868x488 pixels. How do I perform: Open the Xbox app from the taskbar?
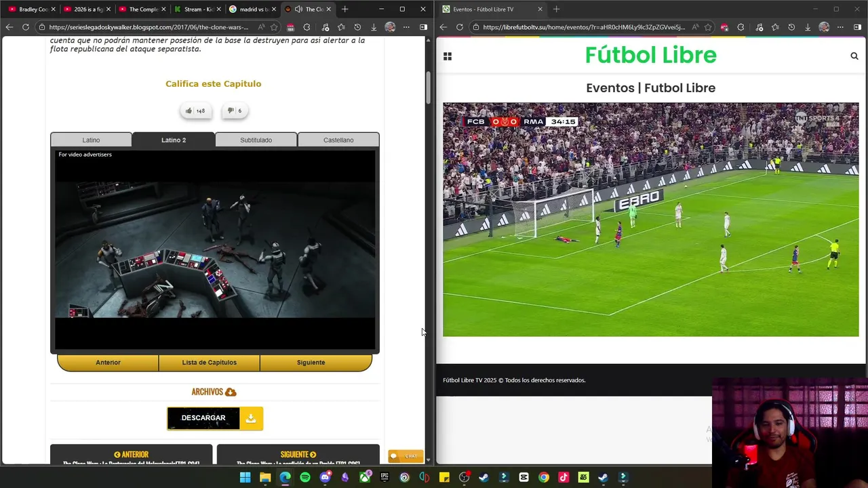pos(365,478)
